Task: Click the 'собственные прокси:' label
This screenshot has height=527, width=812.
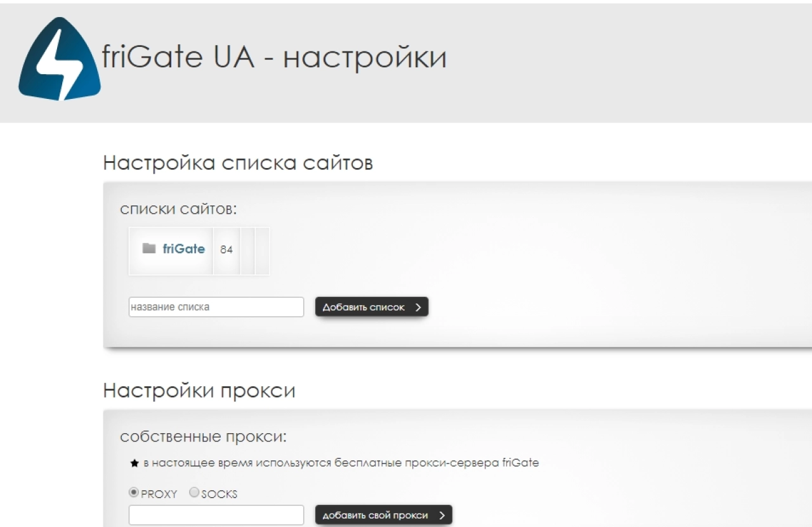Action: coord(204,437)
